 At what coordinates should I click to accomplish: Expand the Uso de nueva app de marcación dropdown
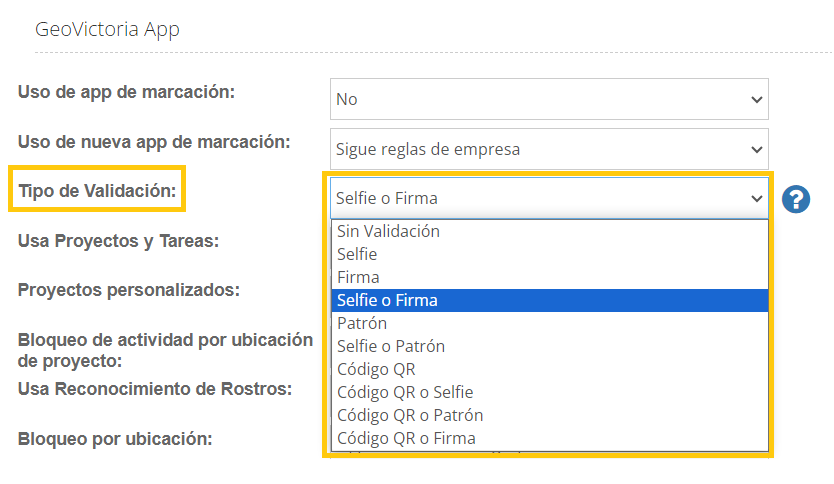549,149
